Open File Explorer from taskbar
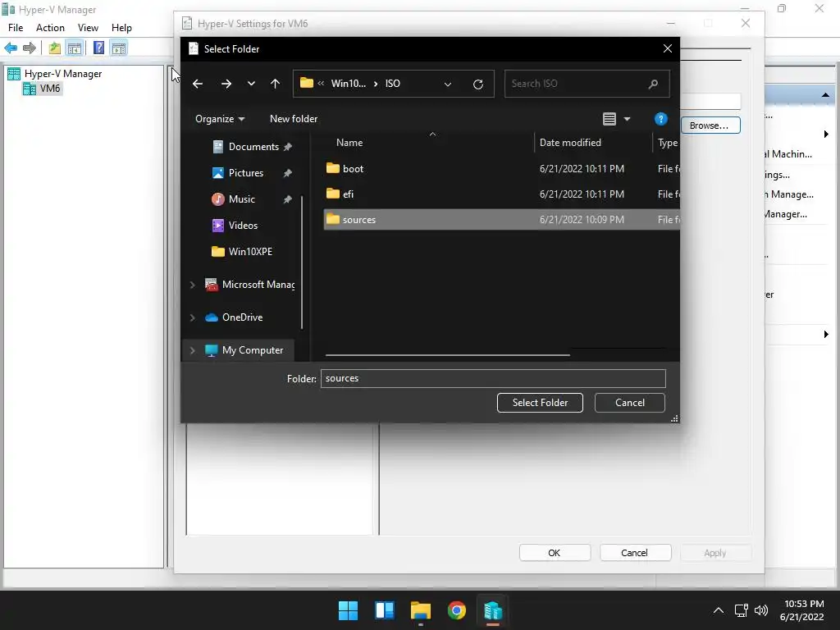 point(421,610)
